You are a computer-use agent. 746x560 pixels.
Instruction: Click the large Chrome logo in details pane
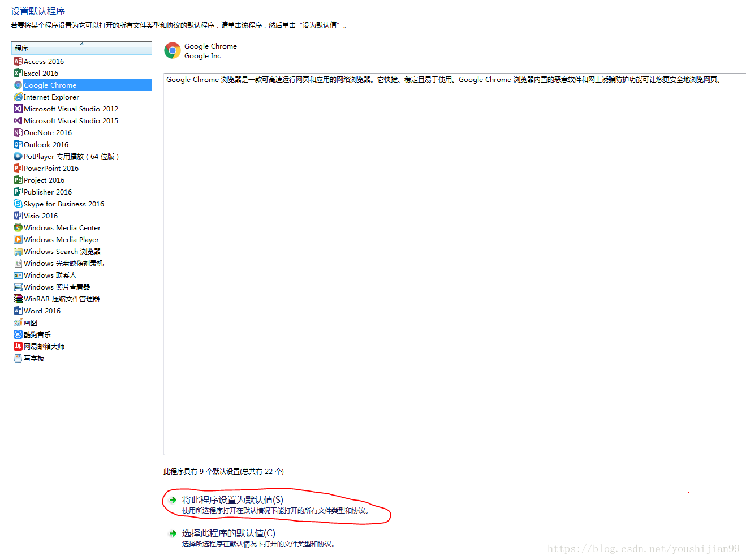[173, 50]
